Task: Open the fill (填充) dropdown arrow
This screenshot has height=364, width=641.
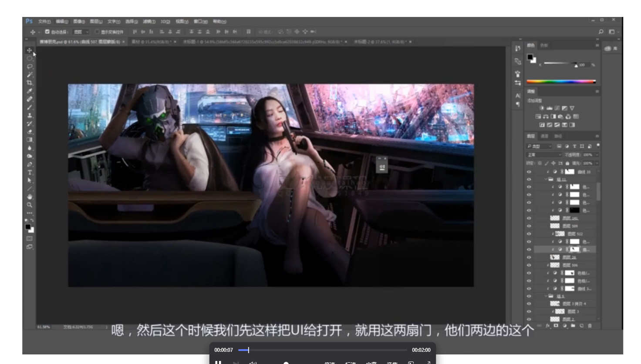Action: [x=597, y=163]
